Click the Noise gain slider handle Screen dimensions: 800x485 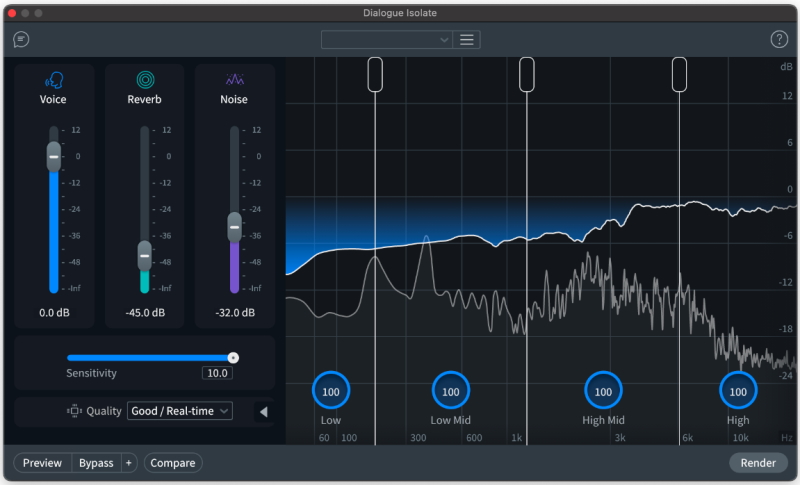(x=234, y=227)
